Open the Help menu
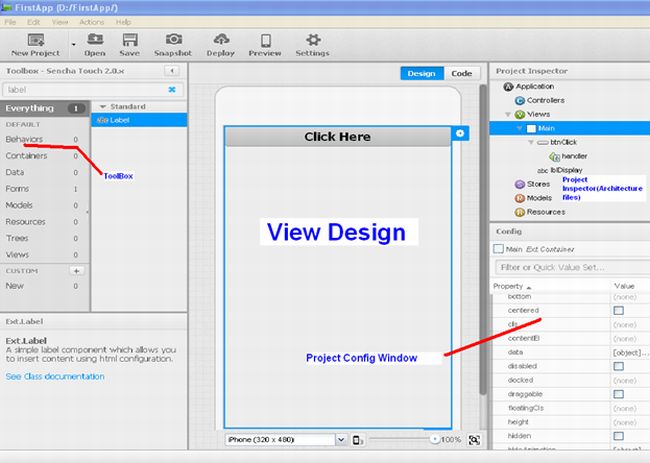Viewport: 650px width, 463px height. (x=123, y=22)
